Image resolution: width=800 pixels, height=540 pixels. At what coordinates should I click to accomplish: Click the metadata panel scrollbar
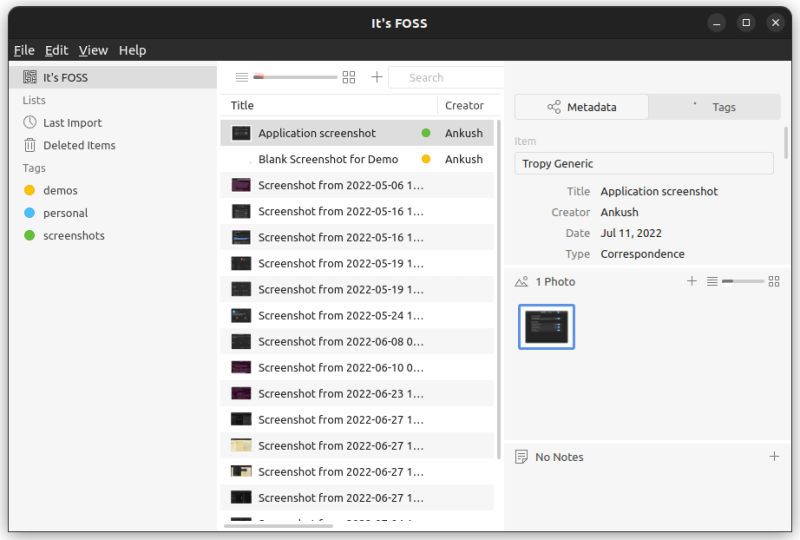coord(786,143)
